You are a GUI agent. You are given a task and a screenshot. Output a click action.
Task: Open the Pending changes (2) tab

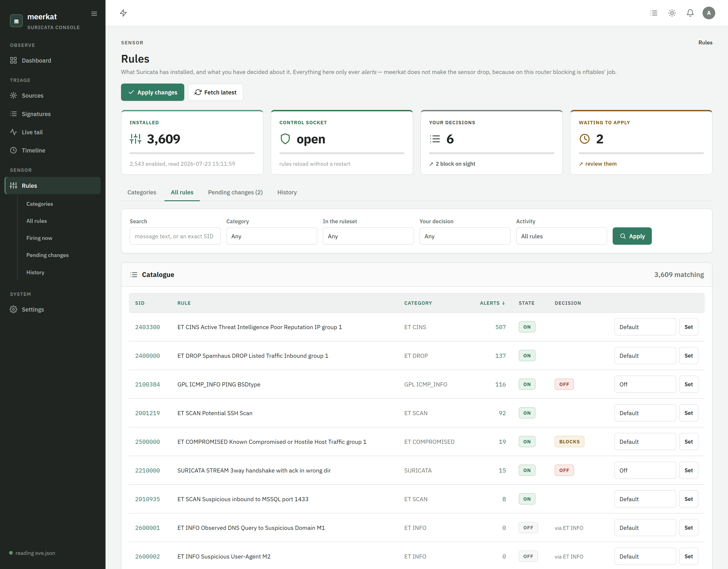pos(235,192)
